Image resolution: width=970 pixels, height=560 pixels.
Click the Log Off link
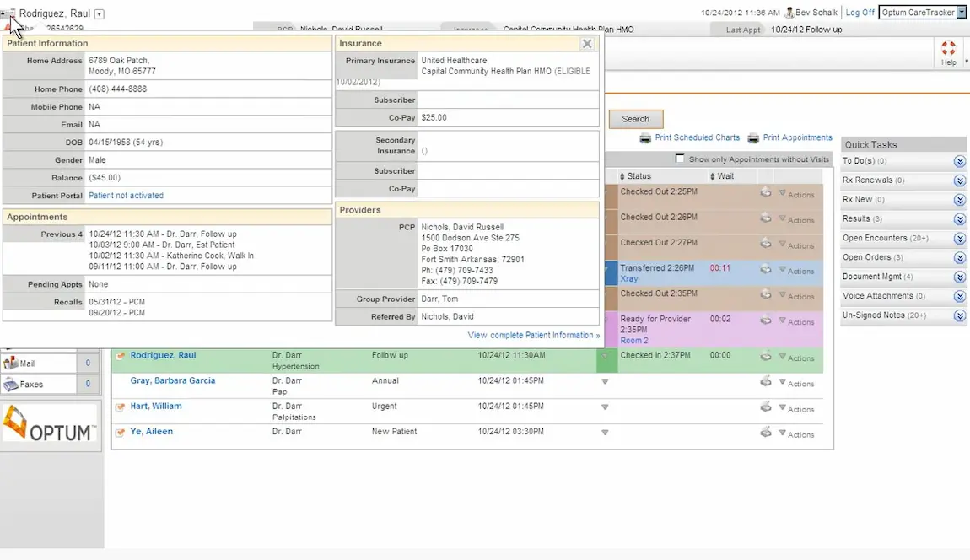[x=860, y=12]
